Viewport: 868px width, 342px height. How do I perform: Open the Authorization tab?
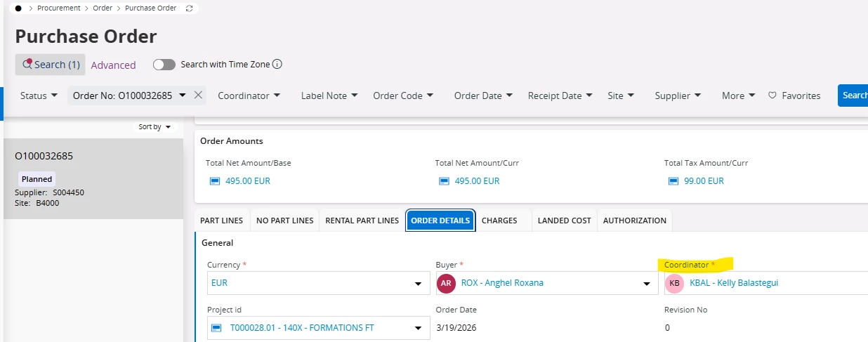[x=634, y=221]
